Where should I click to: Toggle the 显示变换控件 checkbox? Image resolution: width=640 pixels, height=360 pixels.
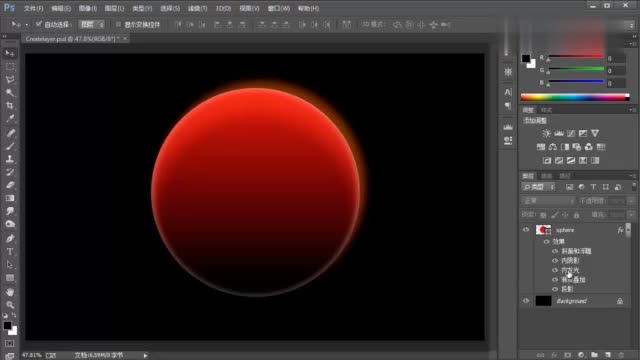click(x=118, y=24)
